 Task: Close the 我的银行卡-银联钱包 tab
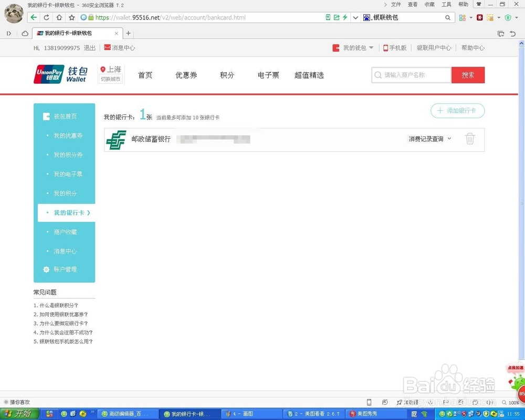tap(117, 33)
